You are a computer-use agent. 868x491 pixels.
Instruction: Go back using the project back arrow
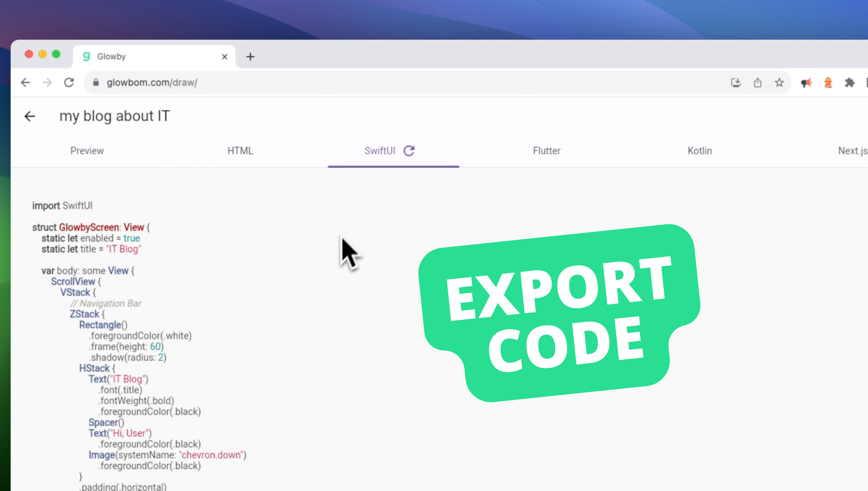30,116
